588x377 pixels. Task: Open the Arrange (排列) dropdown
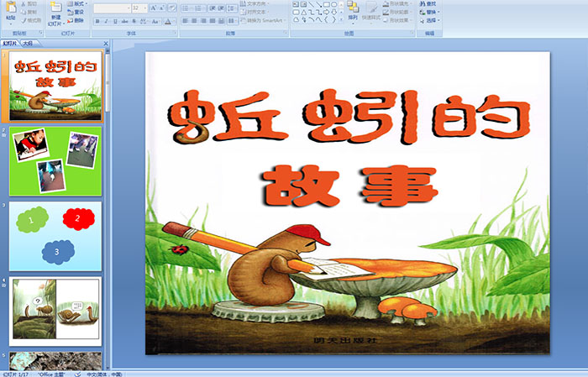coord(353,12)
